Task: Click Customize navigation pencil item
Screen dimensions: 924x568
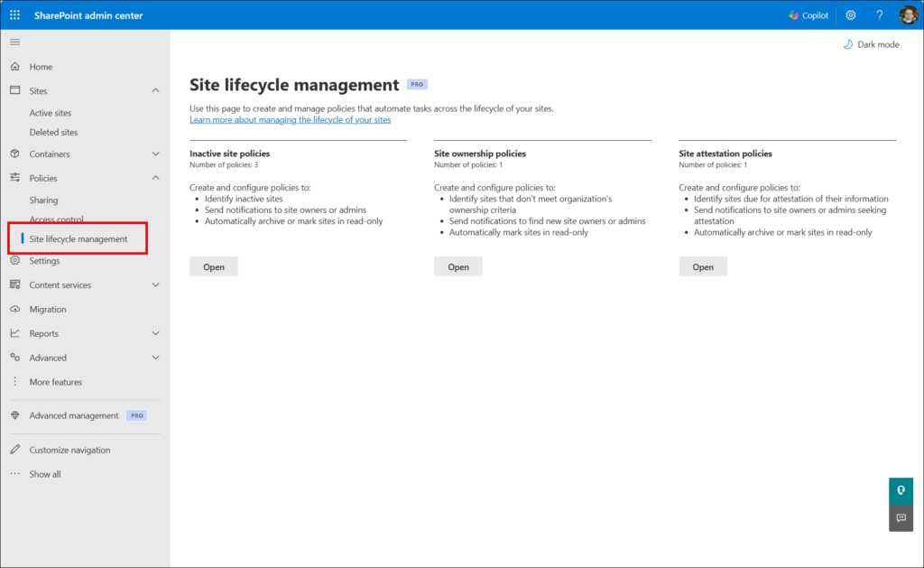Action: pos(69,450)
